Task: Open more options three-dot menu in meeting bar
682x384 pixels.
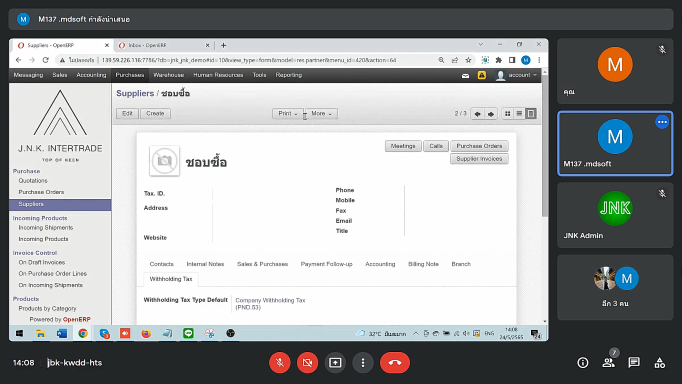Action: [x=363, y=362]
